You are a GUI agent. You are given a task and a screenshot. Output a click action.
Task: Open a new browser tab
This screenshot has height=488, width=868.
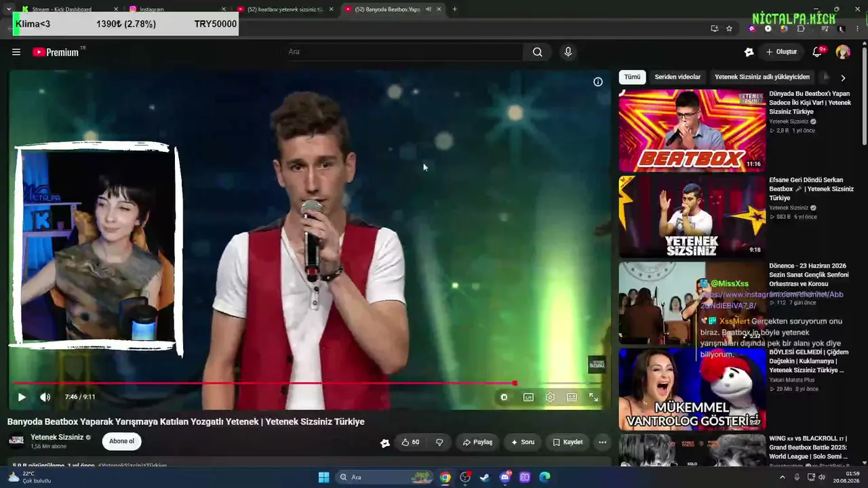tap(454, 9)
